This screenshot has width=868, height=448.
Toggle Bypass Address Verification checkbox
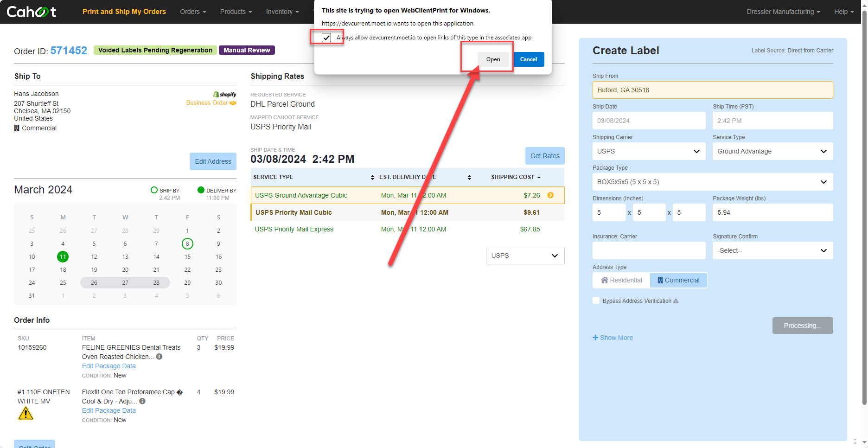596,301
